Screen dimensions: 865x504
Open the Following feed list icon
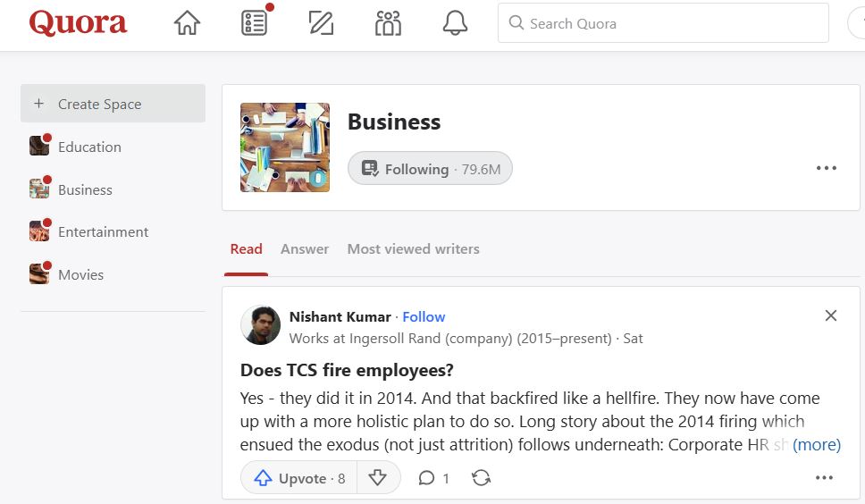click(255, 23)
